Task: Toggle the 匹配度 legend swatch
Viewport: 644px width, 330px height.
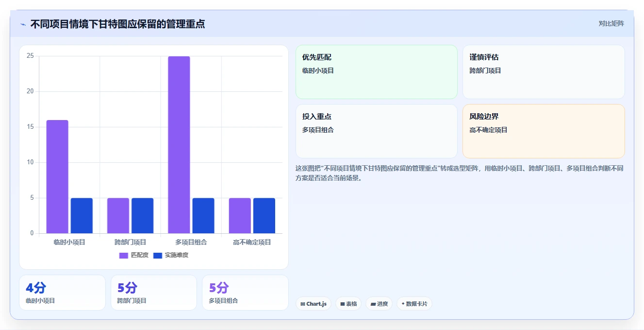Action: pyautogui.click(x=124, y=255)
